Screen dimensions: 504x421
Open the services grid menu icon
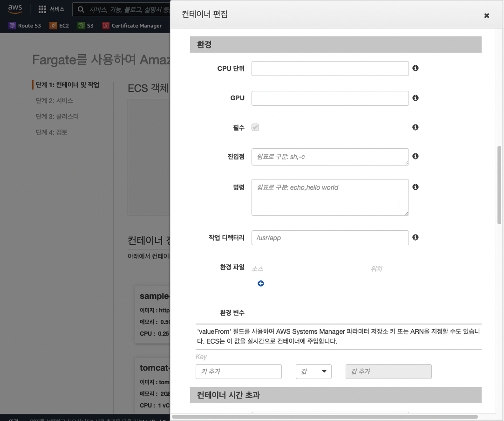[42, 9]
